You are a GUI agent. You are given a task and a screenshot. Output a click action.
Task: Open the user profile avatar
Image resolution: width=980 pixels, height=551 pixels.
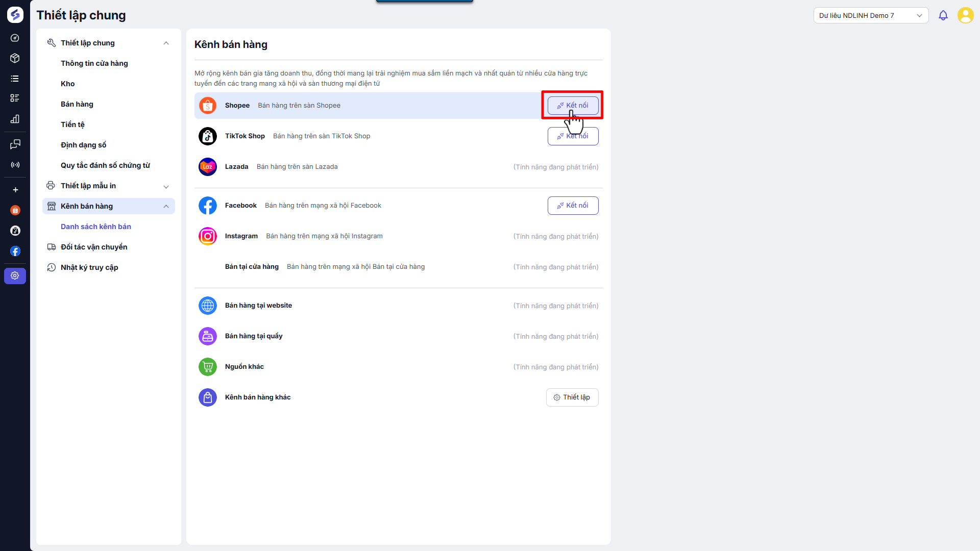tap(965, 15)
